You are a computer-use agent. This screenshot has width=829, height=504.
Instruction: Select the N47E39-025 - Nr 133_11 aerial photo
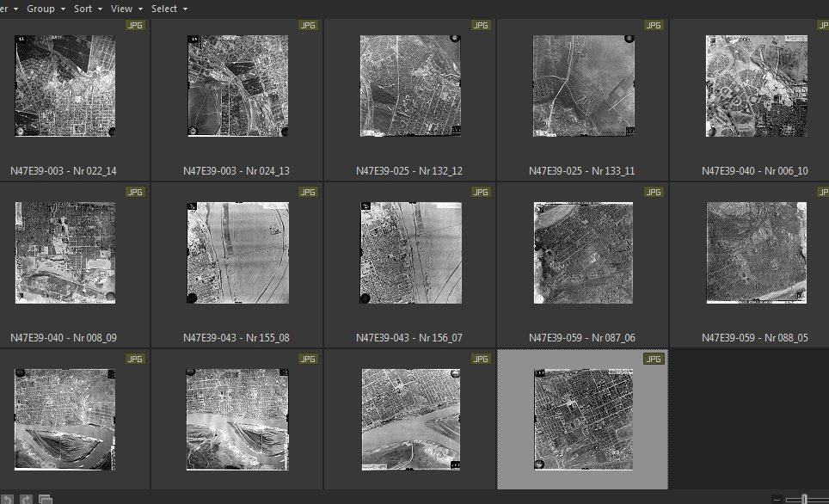click(582, 86)
